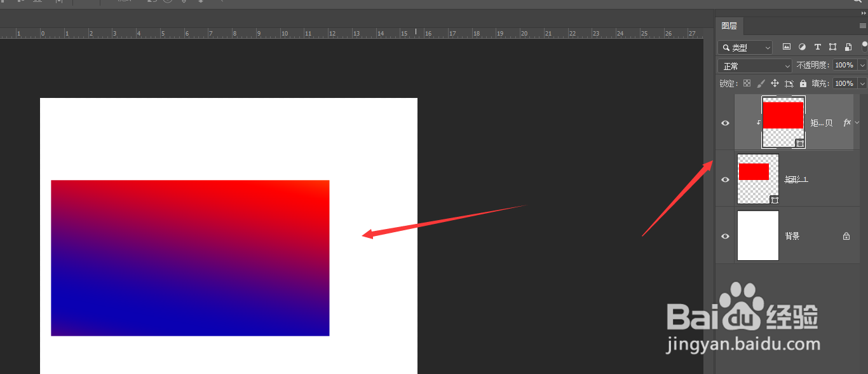Hide the 背景 layer
Image resolution: width=868 pixels, height=374 pixels.
point(725,236)
